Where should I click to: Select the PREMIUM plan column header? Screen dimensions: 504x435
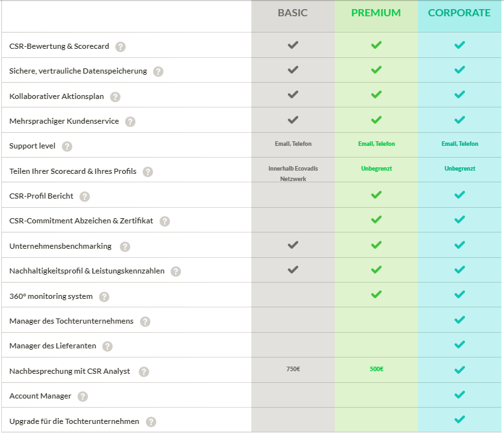point(376,13)
